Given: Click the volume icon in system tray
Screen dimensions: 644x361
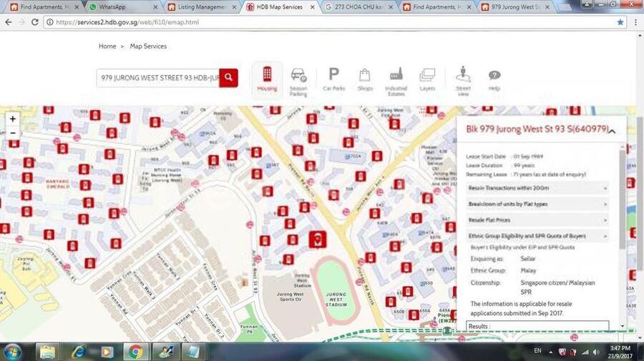Looking at the screenshot, I should click(x=596, y=352).
